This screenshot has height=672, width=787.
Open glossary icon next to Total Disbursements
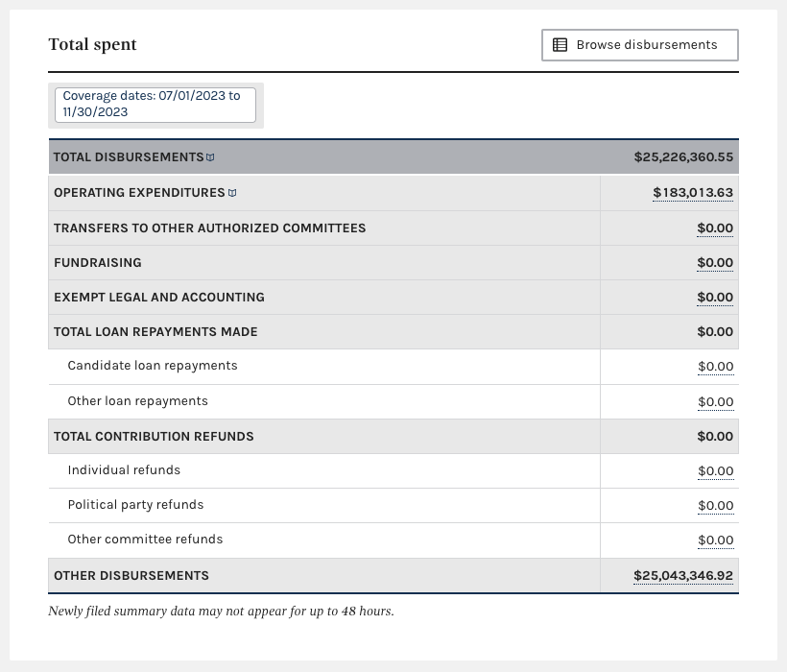tap(211, 157)
